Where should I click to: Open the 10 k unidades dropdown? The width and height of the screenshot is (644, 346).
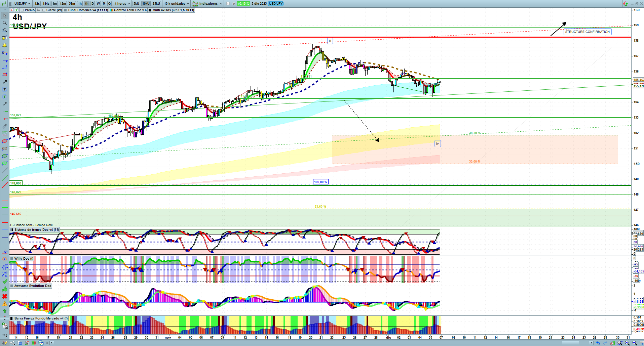(176, 4)
